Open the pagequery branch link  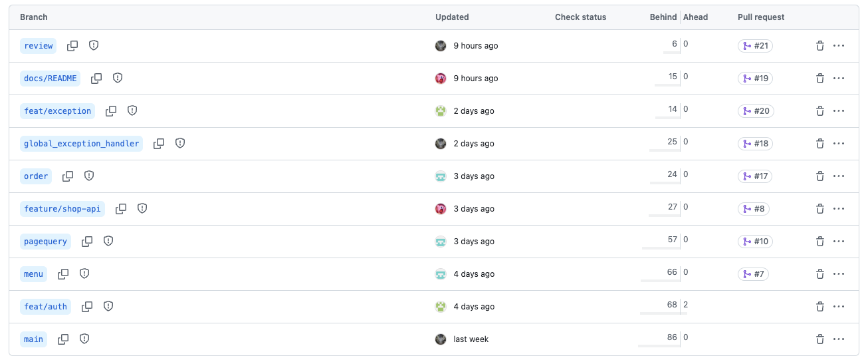point(46,242)
